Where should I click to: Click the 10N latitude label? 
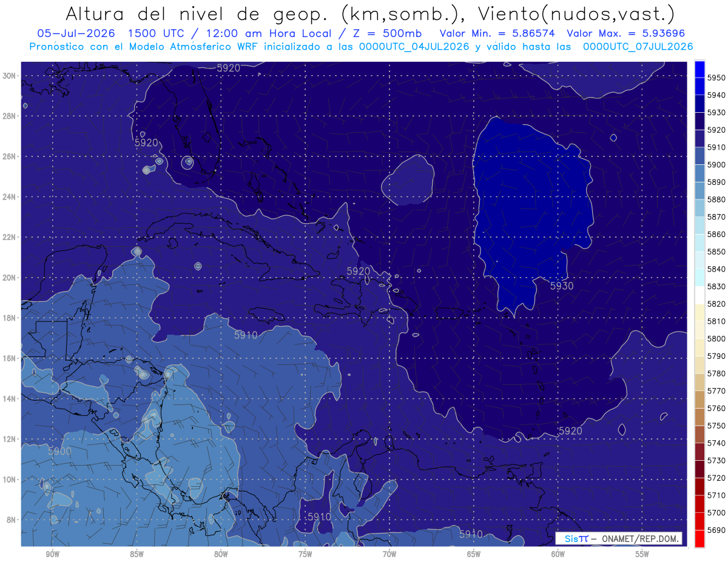[9, 480]
